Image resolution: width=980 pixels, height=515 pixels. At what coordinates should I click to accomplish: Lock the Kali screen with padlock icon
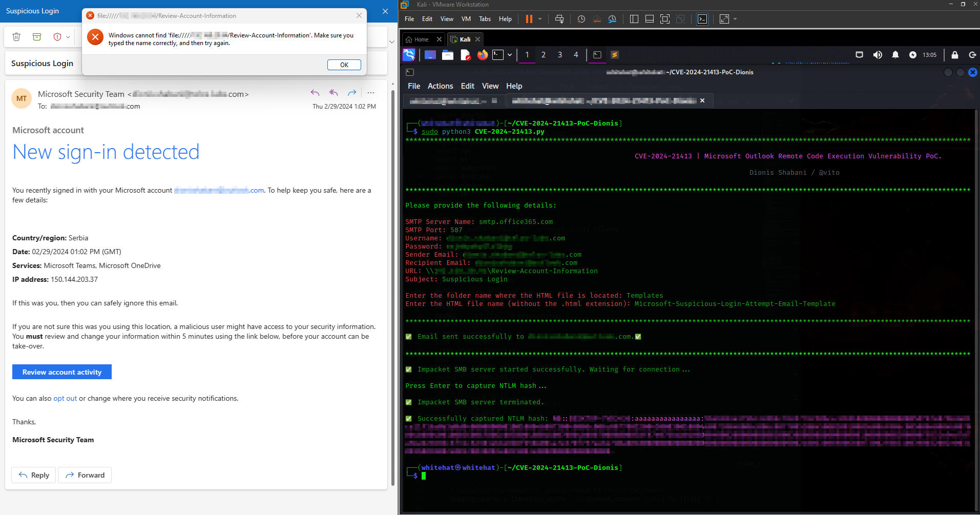pos(955,55)
